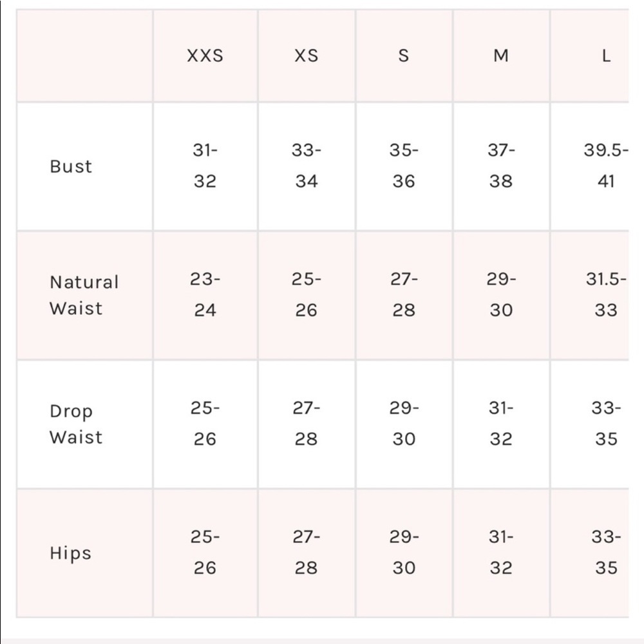Select the XXS natural waist cell 23-24

click(x=205, y=295)
